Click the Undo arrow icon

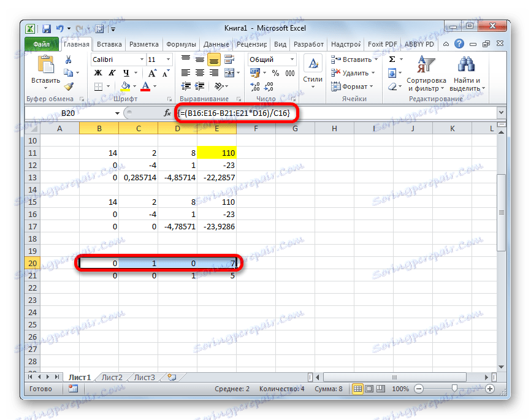(x=60, y=29)
